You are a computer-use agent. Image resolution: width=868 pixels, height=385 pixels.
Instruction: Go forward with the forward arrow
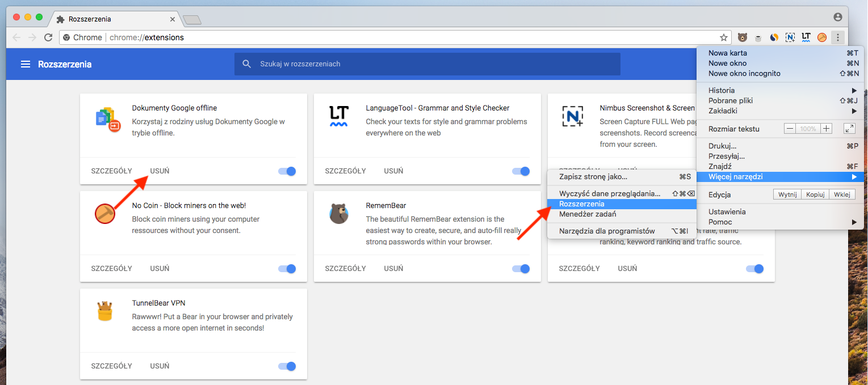tap(32, 37)
